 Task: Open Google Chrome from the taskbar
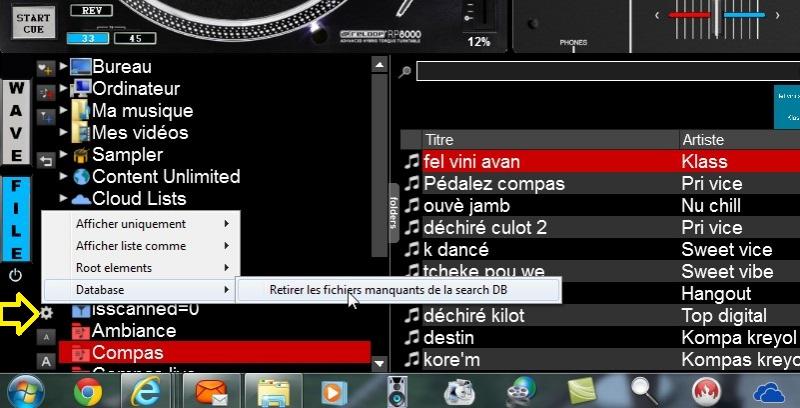[x=88, y=392]
